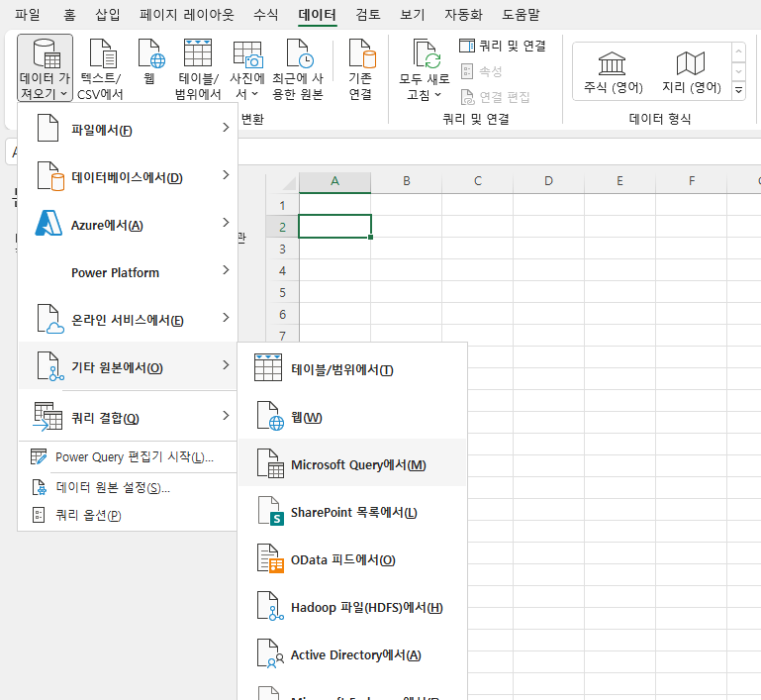Switch to the 삽입 tab

(x=108, y=15)
